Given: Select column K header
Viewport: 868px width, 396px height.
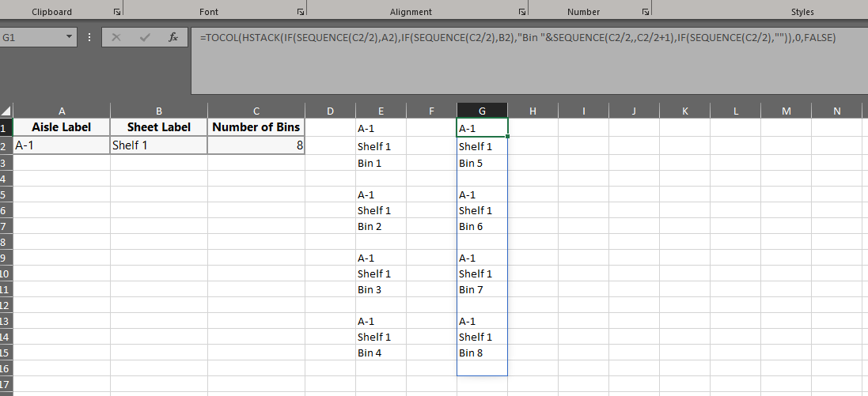Looking at the screenshot, I should [684, 111].
